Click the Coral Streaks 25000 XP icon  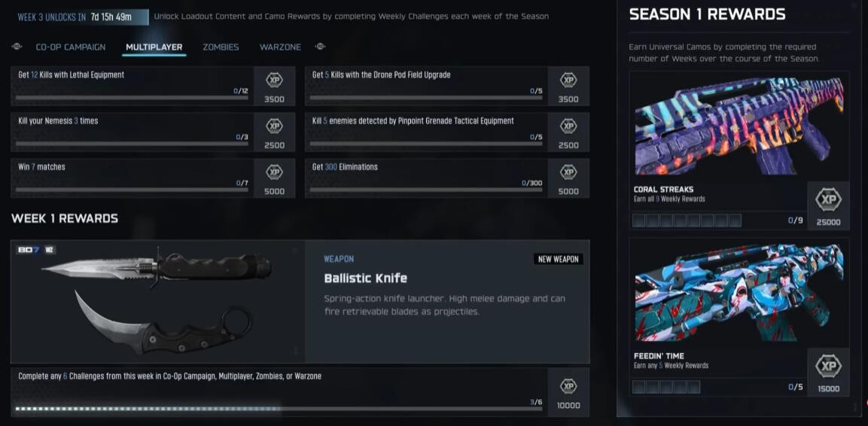(x=828, y=199)
